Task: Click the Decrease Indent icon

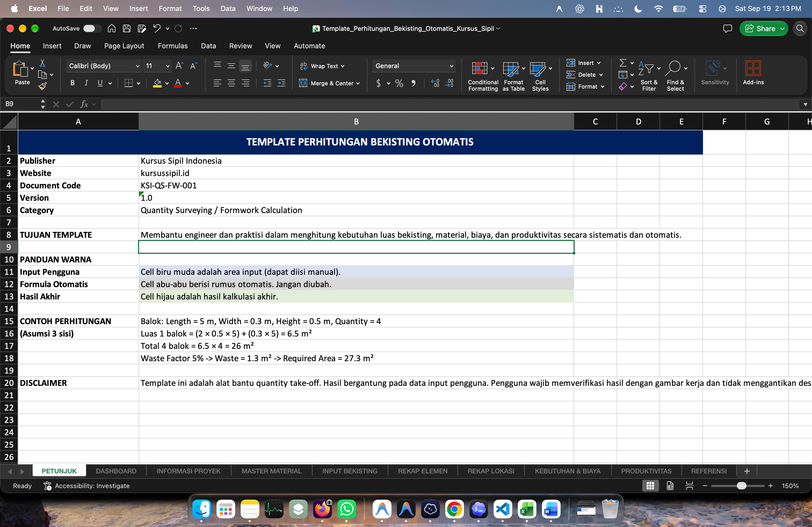Action: coord(267,83)
